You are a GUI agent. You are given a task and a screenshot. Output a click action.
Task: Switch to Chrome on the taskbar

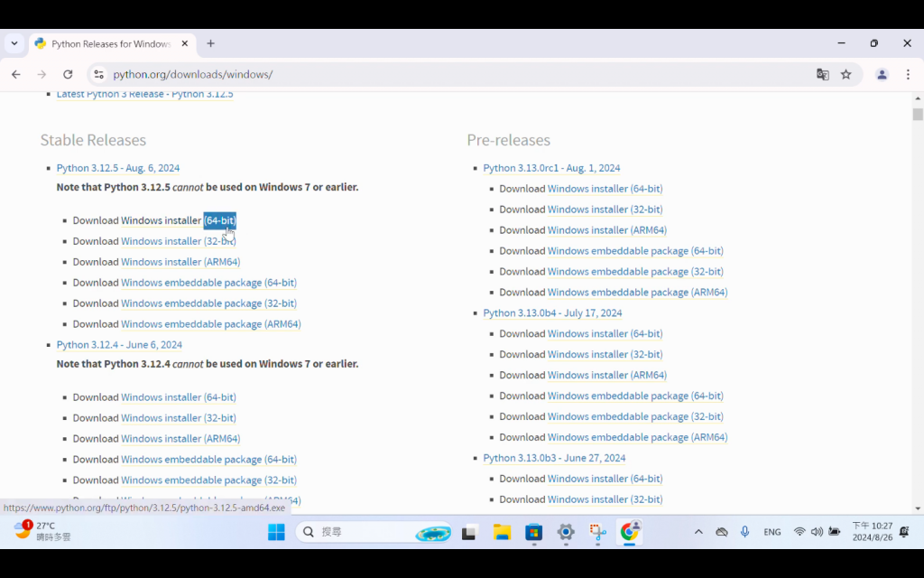click(629, 532)
